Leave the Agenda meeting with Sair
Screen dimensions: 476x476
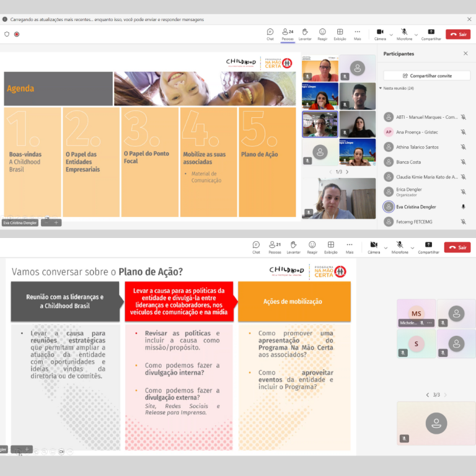[458, 34]
